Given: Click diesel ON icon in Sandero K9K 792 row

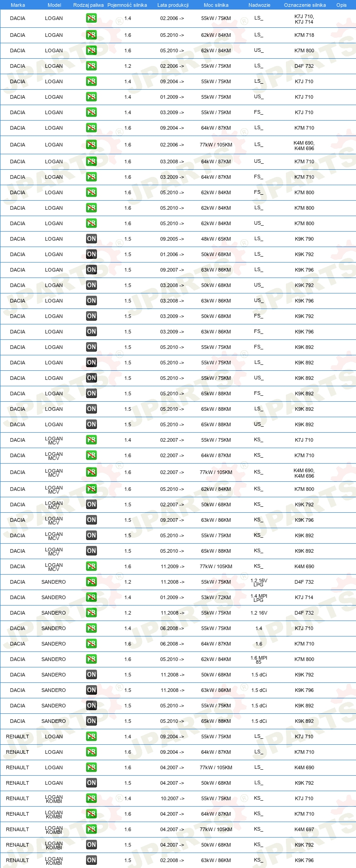Looking at the screenshot, I should coord(92,675).
